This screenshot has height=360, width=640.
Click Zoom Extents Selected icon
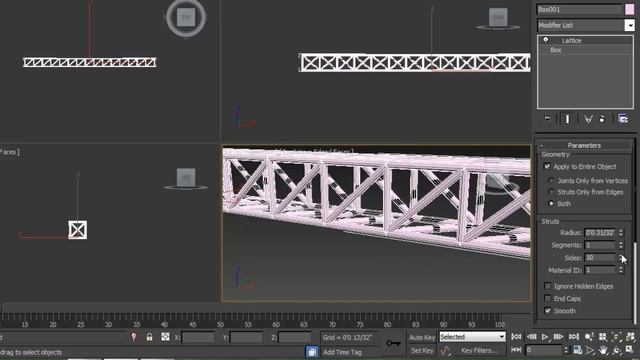pyautogui.click(x=616, y=337)
